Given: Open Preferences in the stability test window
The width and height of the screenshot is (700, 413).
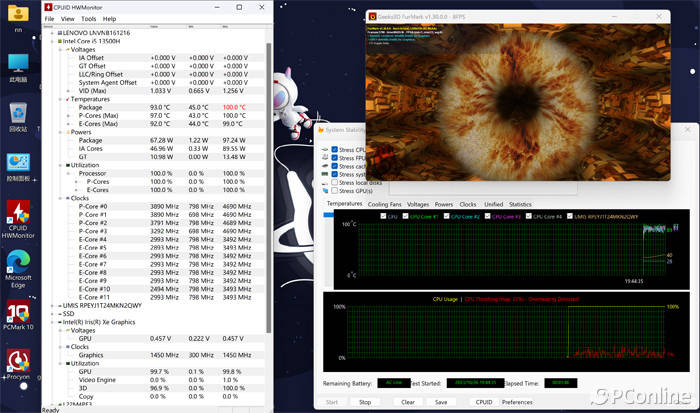Looking at the screenshot, I should pyautogui.click(x=517, y=402).
